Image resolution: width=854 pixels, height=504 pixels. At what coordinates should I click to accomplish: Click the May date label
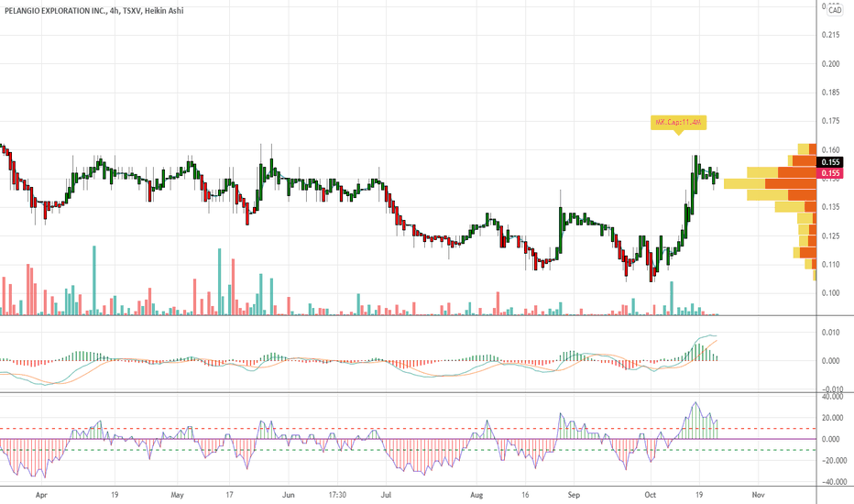coord(177,495)
